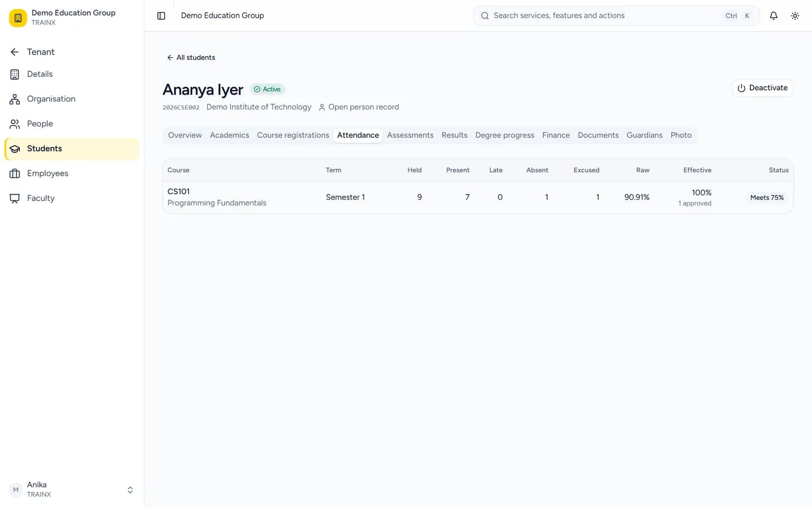Click the Details building icon
812x508 pixels.
pos(15,74)
